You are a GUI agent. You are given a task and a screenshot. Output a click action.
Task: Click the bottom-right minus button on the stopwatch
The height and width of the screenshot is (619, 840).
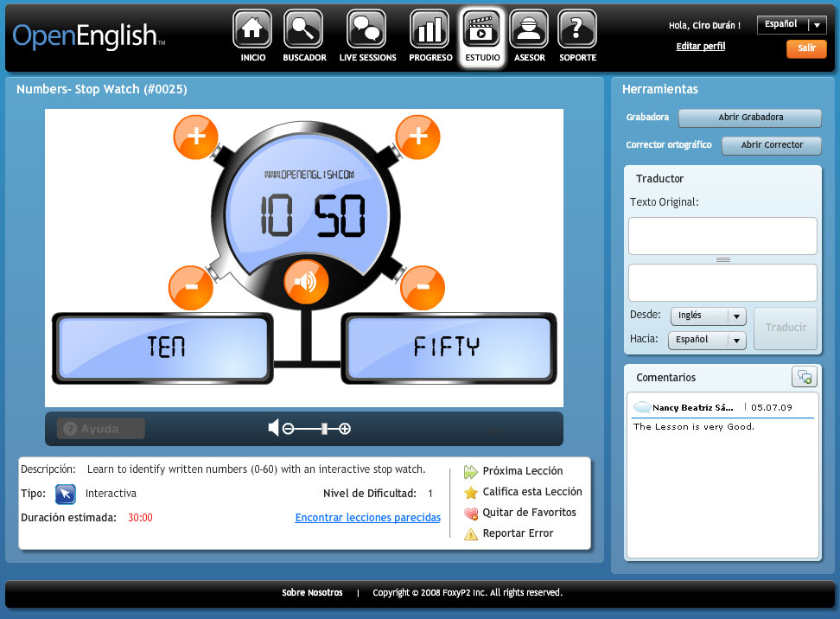click(x=423, y=288)
